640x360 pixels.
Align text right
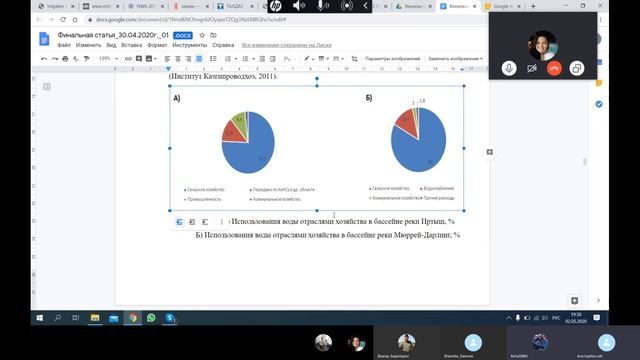coord(189,59)
